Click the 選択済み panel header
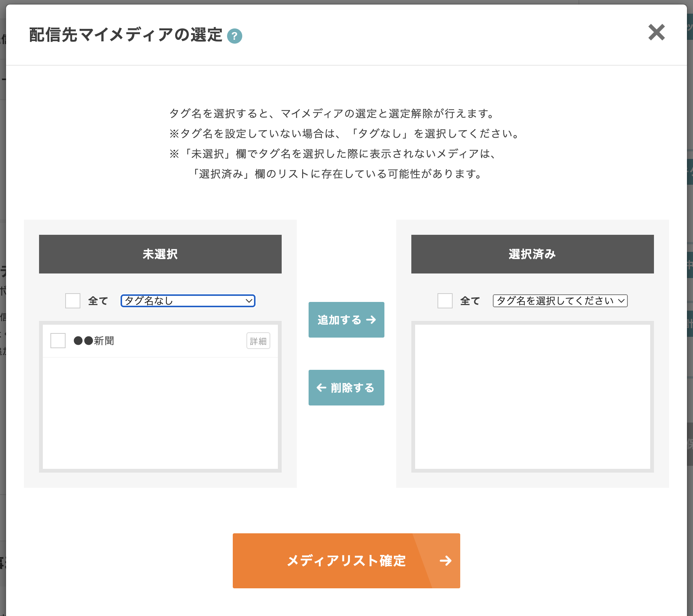 pyautogui.click(x=532, y=254)
